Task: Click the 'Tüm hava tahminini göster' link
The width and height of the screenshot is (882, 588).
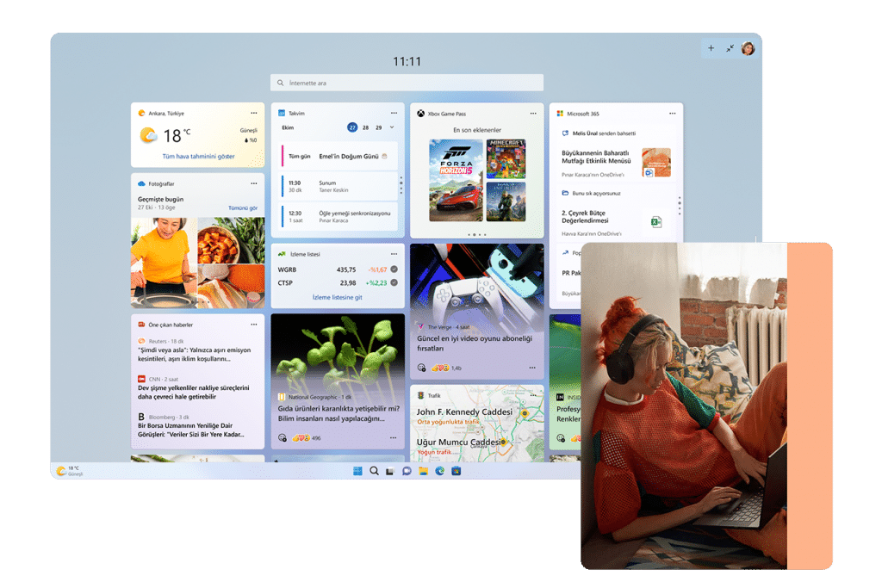Action: pyautogui.click(x=198, y=157)
